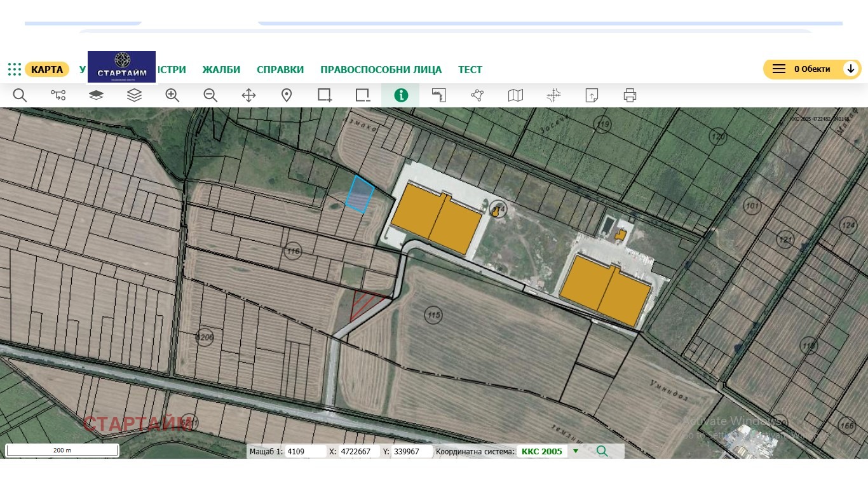The height and width of the screenshot is (488, 868).
Task: Activate the zoom in tool
Action: [x=172, y=95]
